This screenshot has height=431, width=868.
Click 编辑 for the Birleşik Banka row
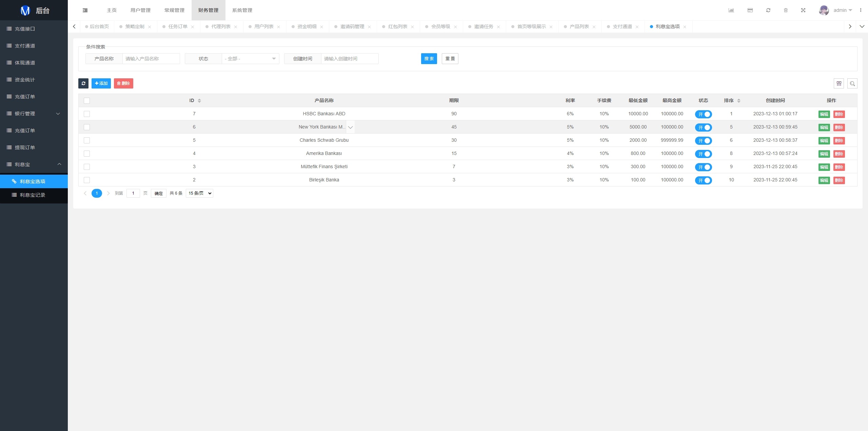point(824,180)
